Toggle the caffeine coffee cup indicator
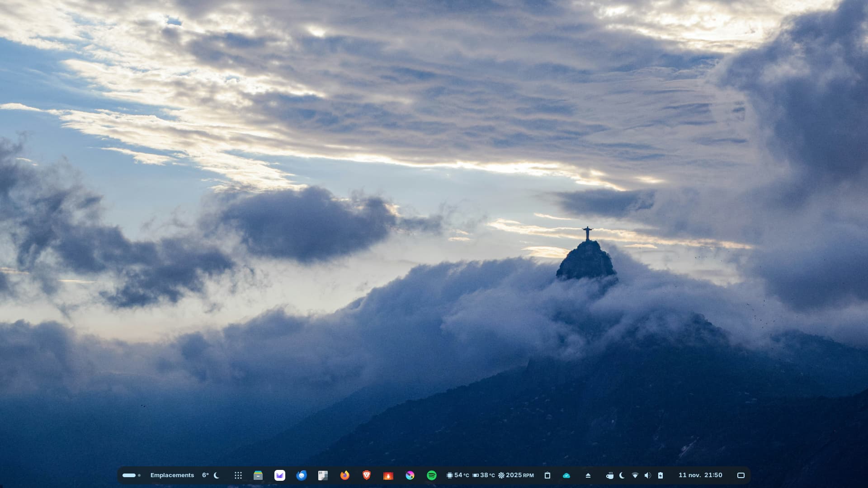Screen dimensions: 868x488 pos(610,475)
